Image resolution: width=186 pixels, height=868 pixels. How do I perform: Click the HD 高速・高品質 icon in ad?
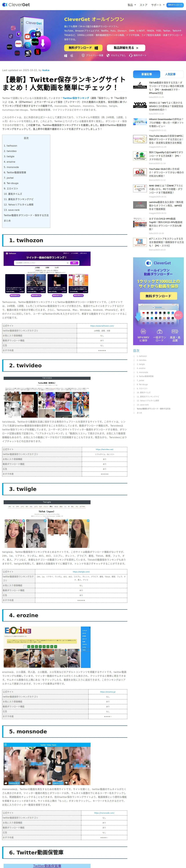[175, 331]
